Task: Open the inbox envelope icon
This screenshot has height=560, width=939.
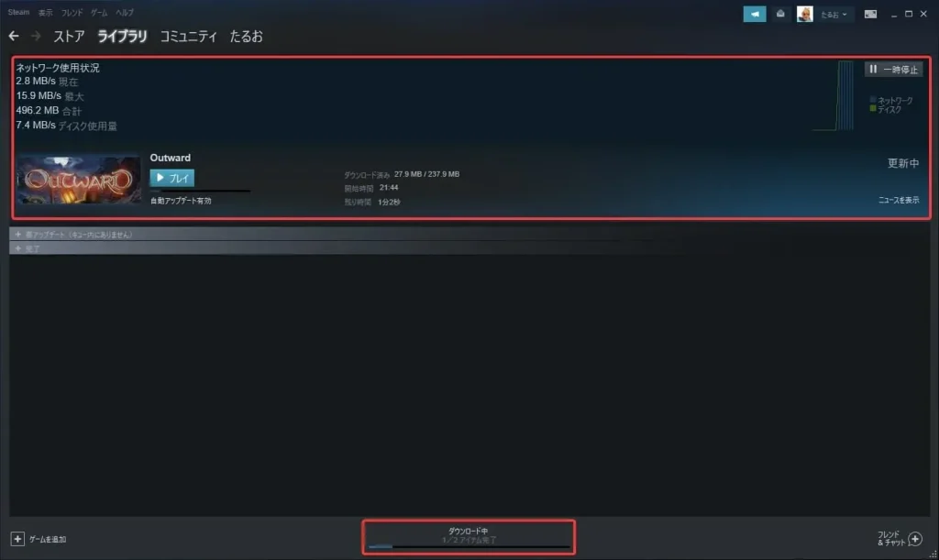Action: point(780,14)
